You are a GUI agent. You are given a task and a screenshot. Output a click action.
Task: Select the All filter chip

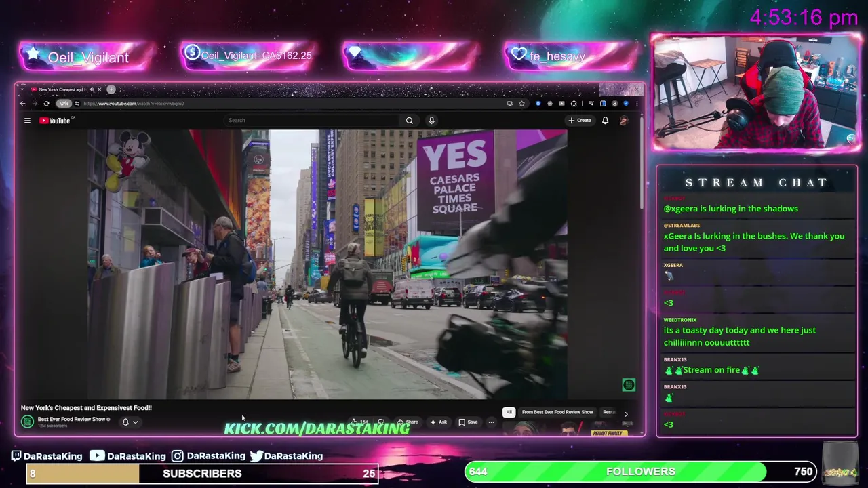(x=509, y=412)
